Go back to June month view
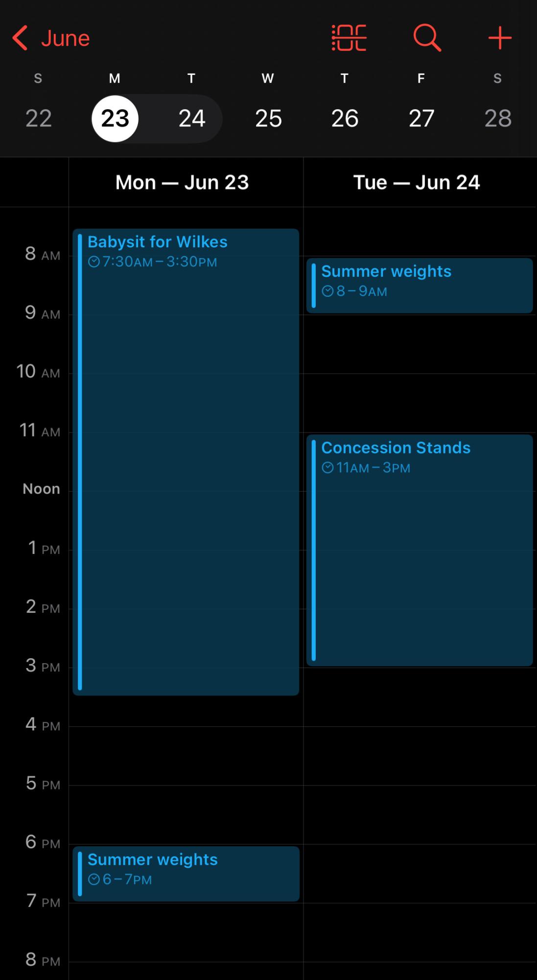The height and width of the screenshot is (980, 537). pos(65,38)
